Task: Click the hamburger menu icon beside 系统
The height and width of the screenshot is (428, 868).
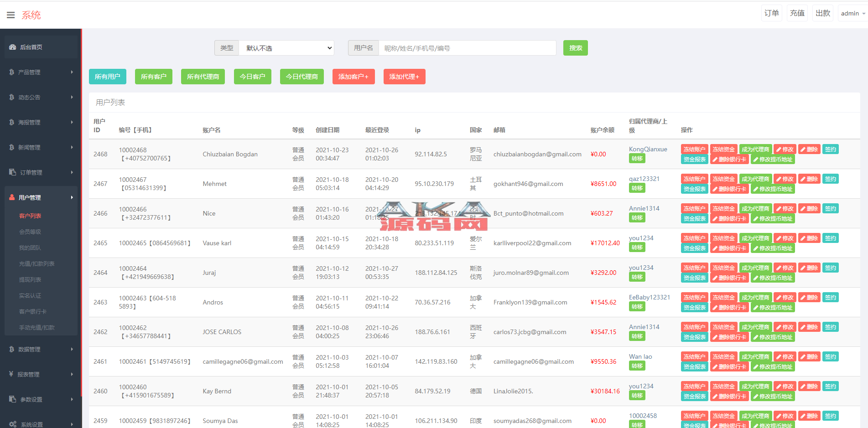Action: [11, 15]
